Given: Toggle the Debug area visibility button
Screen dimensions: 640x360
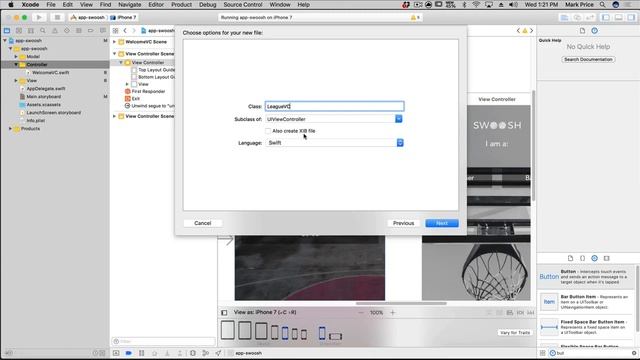Looking at the screenshot, I should coord(619,18).
